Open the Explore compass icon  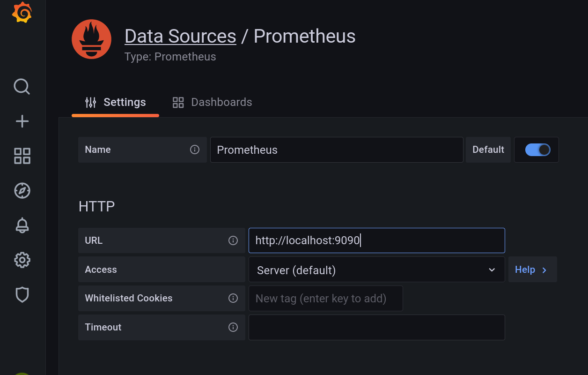22,191
